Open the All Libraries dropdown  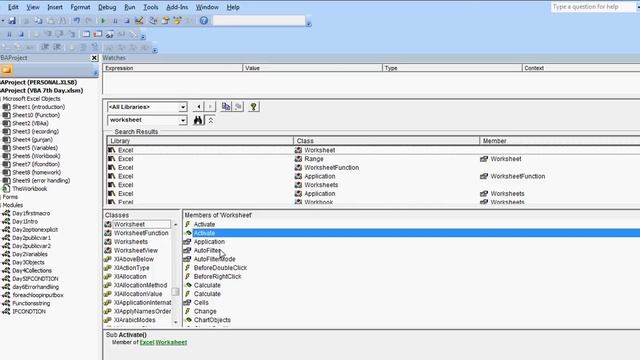(x=182, y=107)
